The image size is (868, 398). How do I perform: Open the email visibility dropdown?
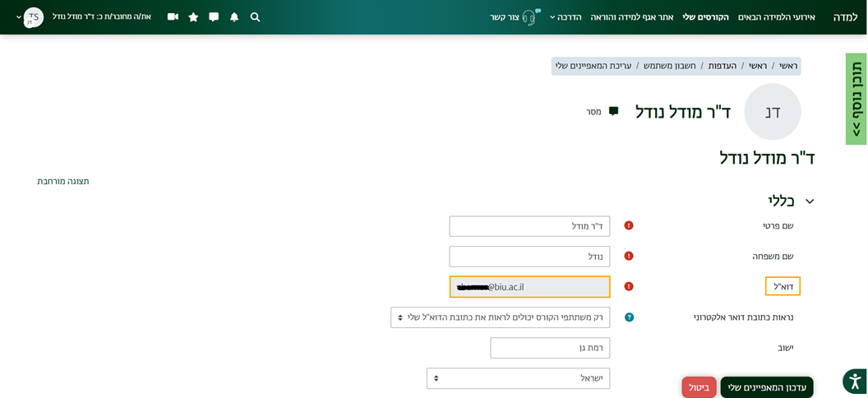(500, 317)
